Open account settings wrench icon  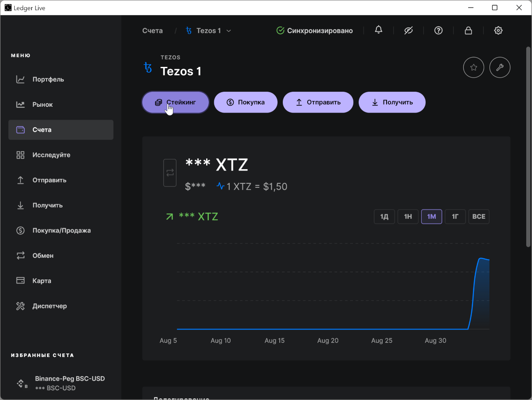[500, 68]
